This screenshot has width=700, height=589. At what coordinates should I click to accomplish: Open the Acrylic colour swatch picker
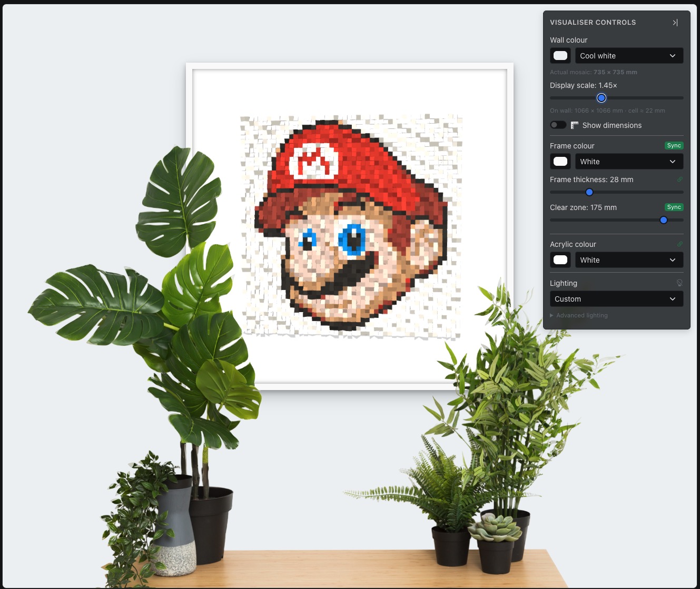coord(560,260)
